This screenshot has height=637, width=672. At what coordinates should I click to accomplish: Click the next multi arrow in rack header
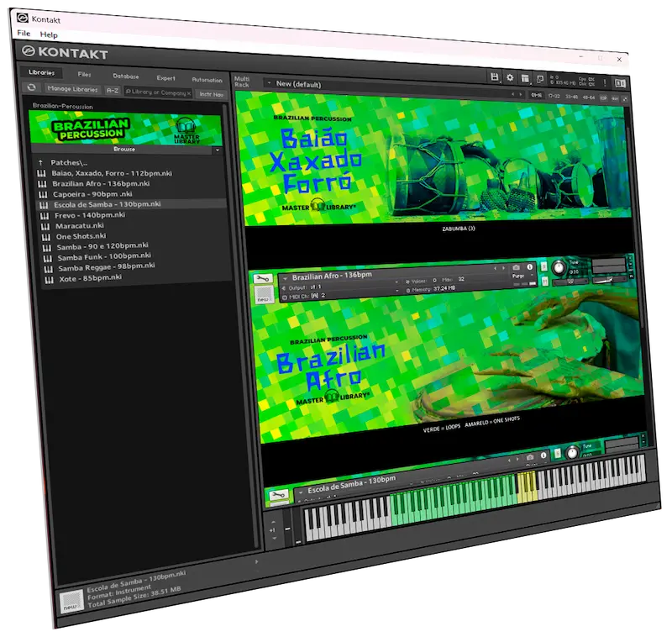click(521, 94)
